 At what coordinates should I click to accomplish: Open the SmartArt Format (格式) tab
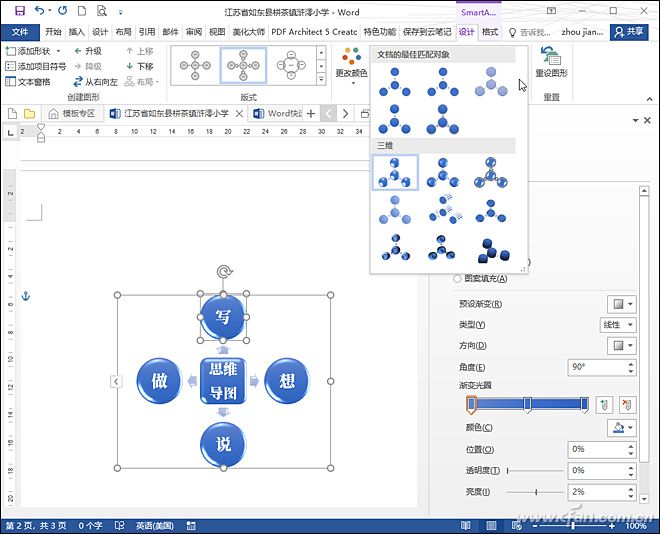pyautogui.click(x=490, y=32)
